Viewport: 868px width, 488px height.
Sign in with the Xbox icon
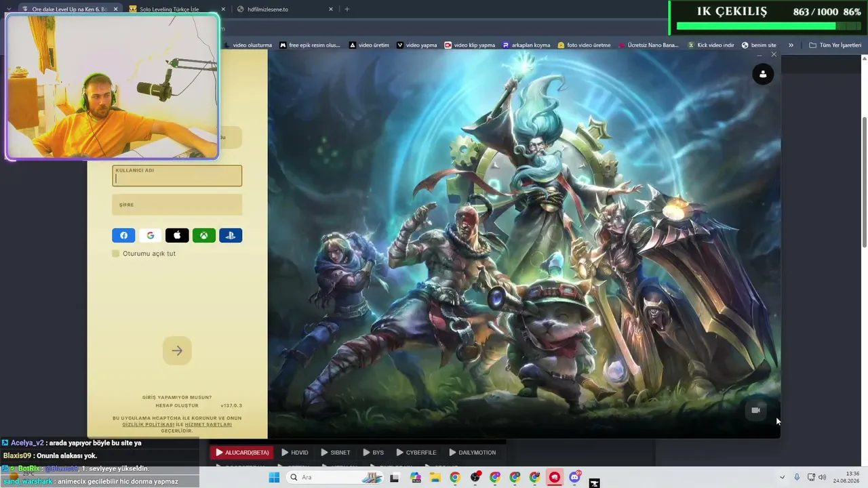click(x=203, y=235)
